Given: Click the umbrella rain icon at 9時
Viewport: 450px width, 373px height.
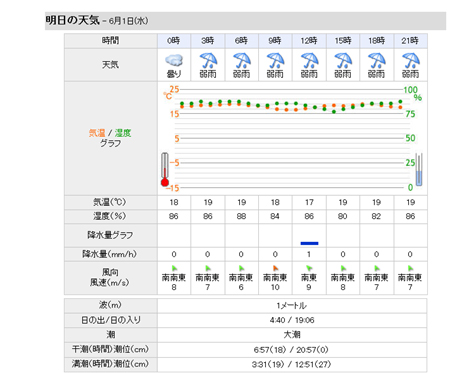Looking at the screenshot, I should click(275, 60).
